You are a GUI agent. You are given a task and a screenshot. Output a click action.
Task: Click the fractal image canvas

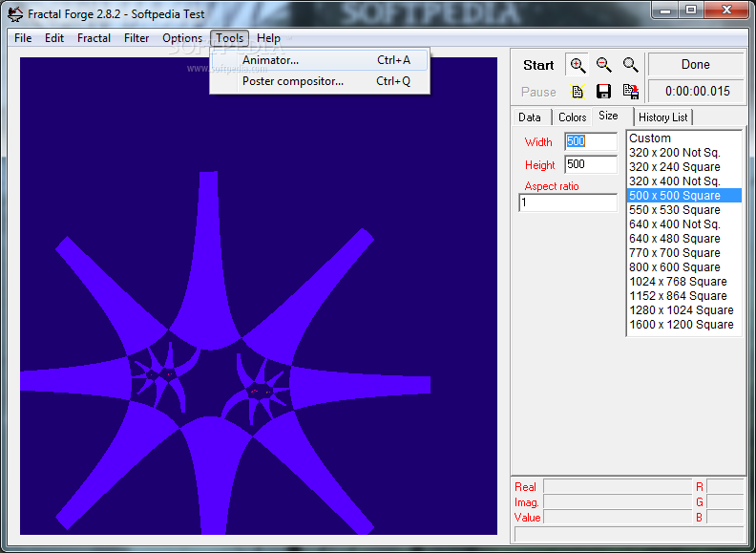[x=259, y=296]
